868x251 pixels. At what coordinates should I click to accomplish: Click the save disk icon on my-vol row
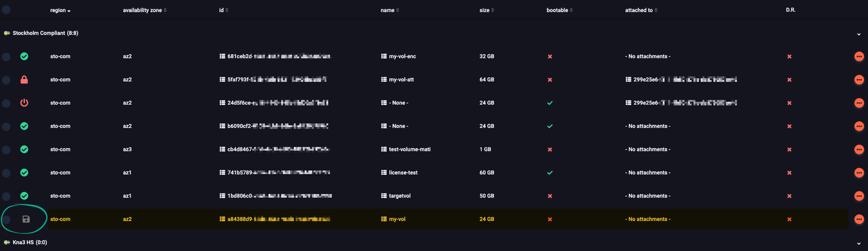[x=26, y=219]
